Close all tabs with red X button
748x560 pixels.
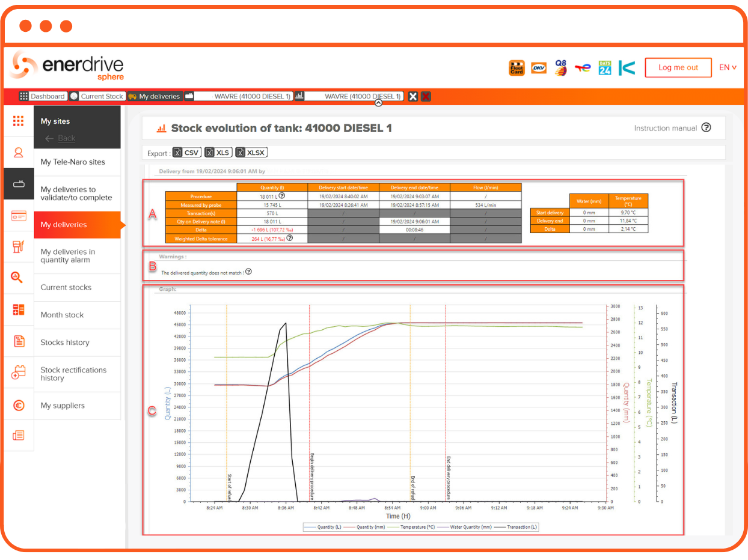click(426, 96)
